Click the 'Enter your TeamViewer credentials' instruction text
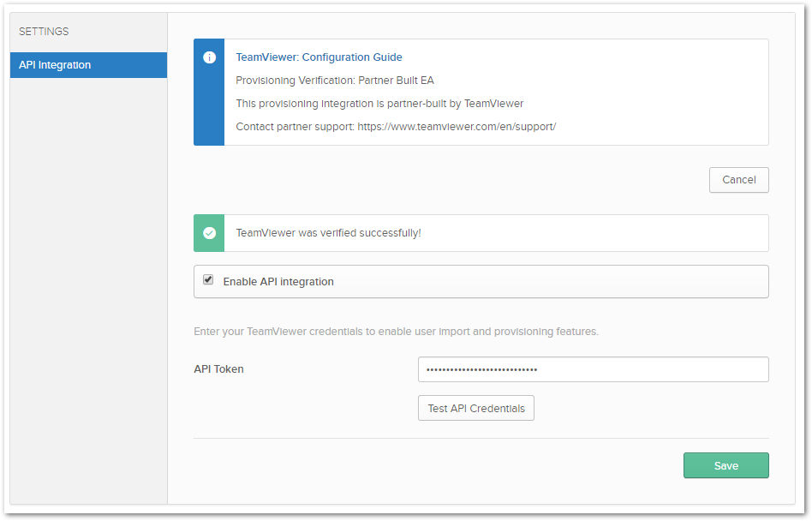Viewport: 812px width, 521px height. (x=397, y=332)
